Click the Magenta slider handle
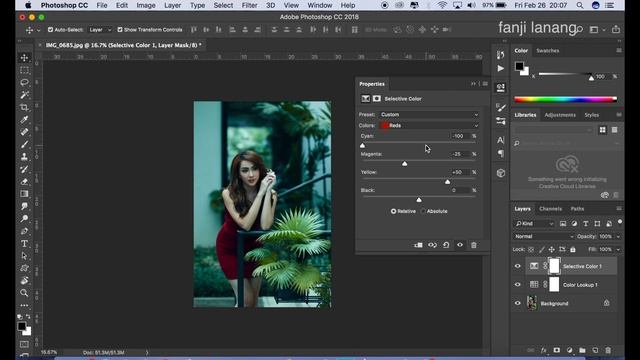This screenshot has width=640, height=360. pos(404,164)
